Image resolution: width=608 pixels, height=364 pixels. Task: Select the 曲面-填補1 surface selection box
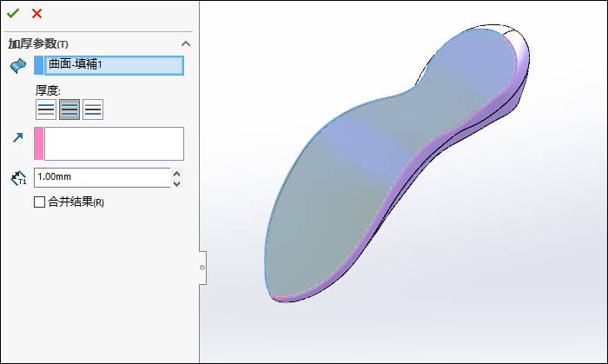[x=114, y=65]
